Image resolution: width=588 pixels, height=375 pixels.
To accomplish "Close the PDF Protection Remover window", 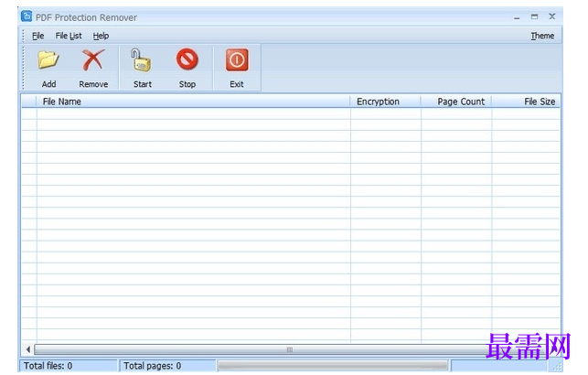I will coord(552,16).
